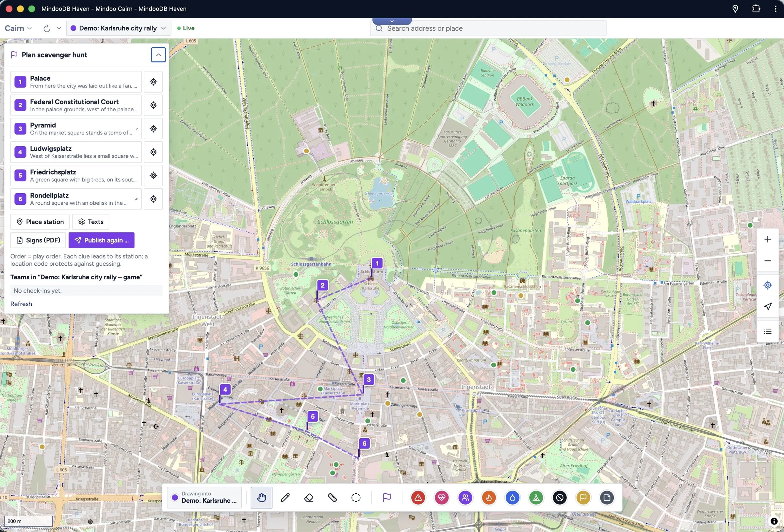The height and width of the screenshot is (532, 784).
Task: Open dropdown arrow next to refresh icon
Action: coord(59,28)
